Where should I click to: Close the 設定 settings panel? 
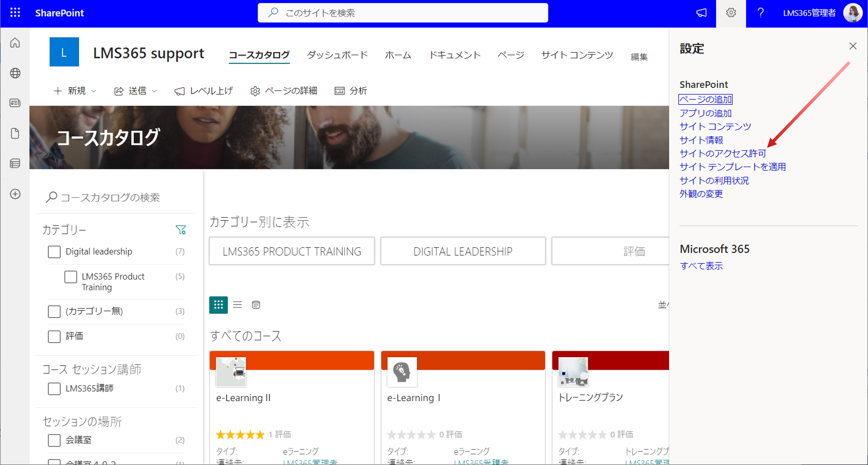tap(852, 46)
